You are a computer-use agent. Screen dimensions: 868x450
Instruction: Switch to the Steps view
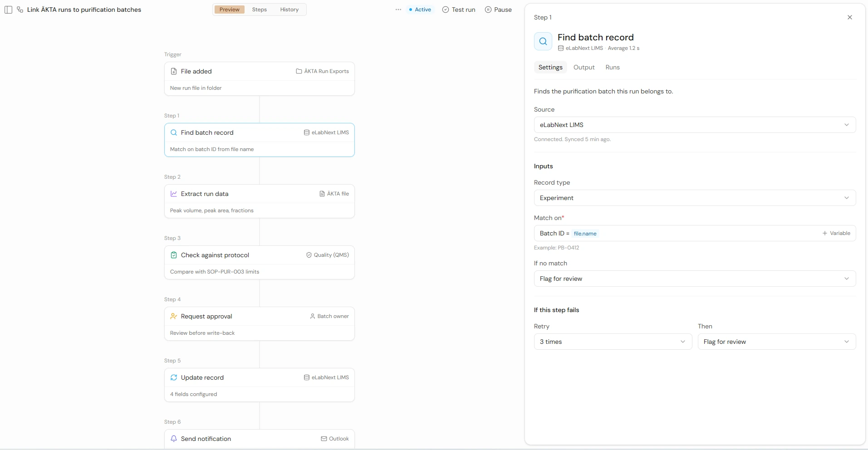click(260, 10)
